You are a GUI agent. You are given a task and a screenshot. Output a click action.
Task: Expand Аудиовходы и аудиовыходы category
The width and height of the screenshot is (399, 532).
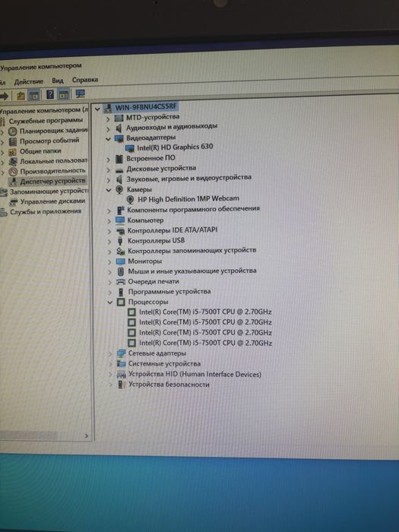click(x=108, y=129)
